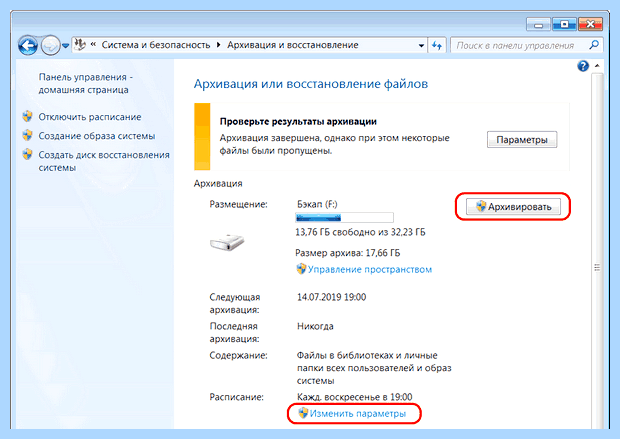Viewport: 620px width, 439px height.
Task: Click 'Отключить расписание' link
Action: 90,117
